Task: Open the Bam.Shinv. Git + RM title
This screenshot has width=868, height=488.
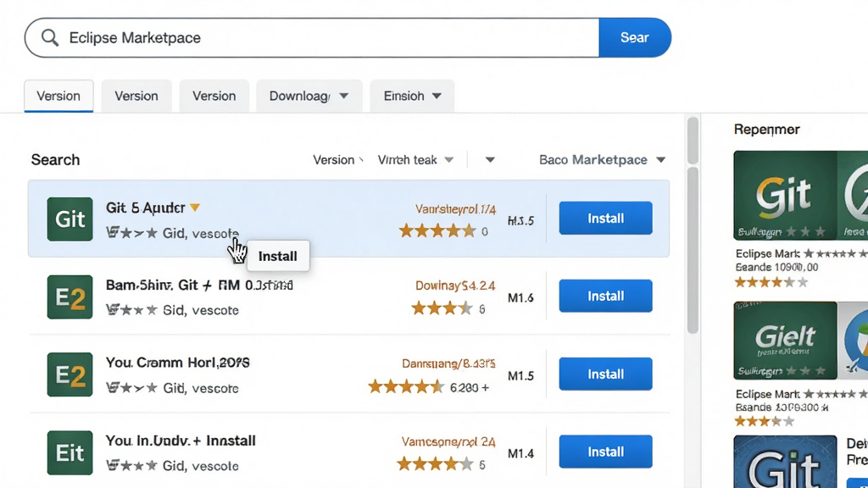Action: (x=199, y=286)
